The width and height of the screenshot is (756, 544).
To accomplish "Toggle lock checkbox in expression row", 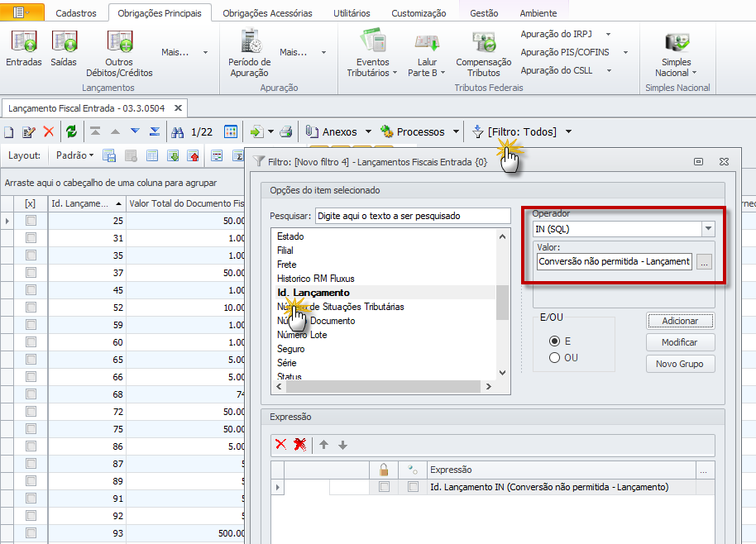I will coord(384,487).
